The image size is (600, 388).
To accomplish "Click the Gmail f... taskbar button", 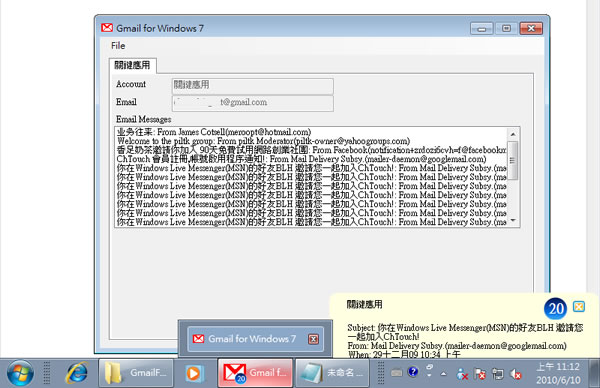I will coord(255,373).
